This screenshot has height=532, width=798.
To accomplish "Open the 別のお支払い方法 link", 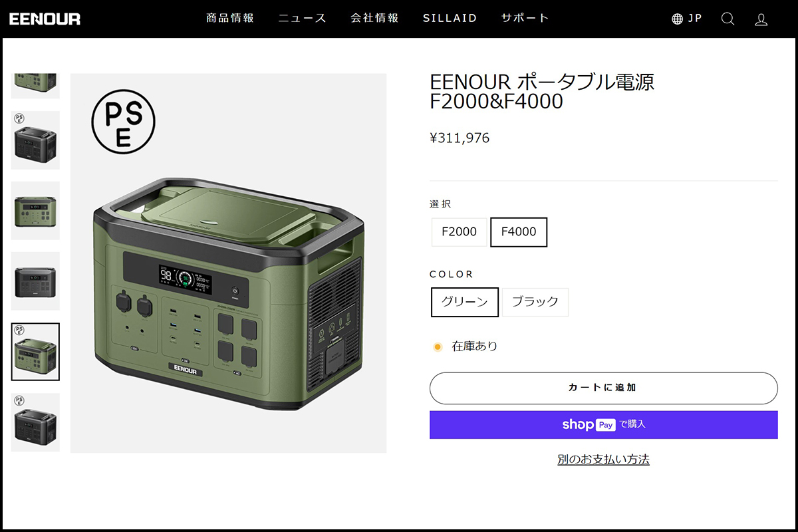I will pos(604,460).
